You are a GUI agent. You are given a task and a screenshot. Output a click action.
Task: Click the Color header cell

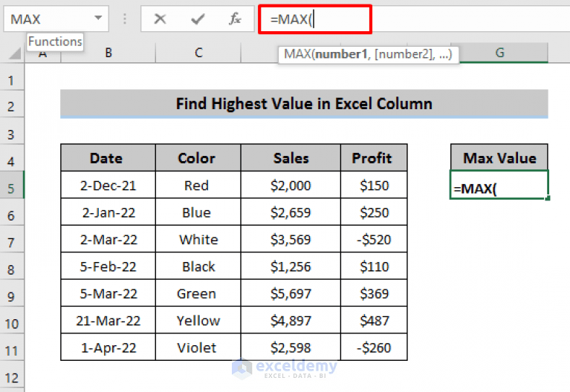pyautogui.click(x=198, y=157)
